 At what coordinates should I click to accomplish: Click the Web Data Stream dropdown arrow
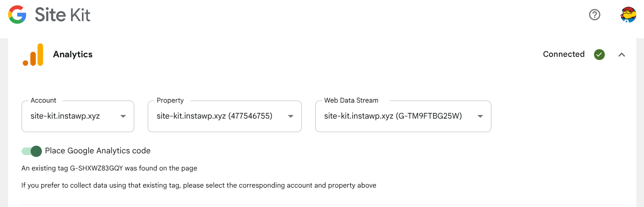(480, 116)
